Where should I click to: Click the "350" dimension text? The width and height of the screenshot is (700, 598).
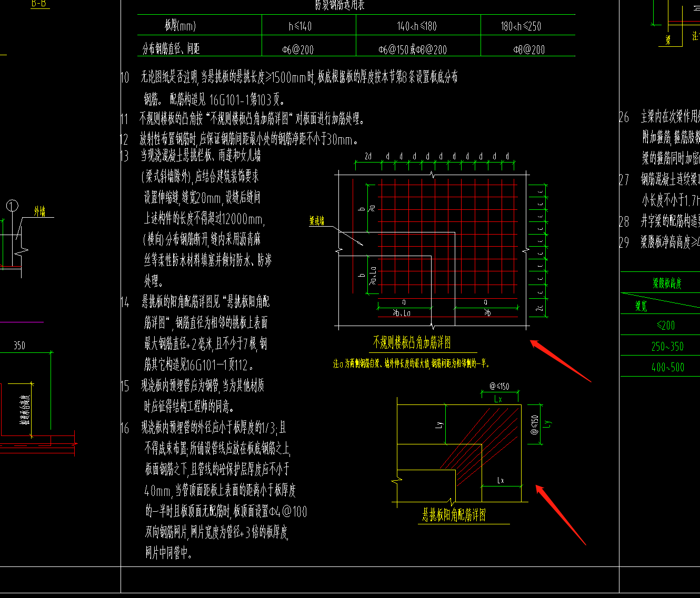tap(19, 346)
